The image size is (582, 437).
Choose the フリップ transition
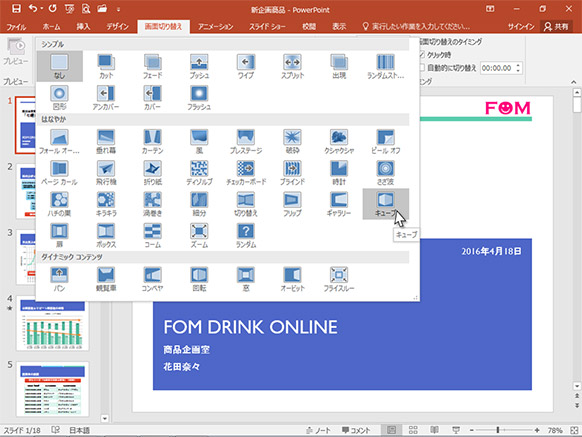[x=292, y=204]
